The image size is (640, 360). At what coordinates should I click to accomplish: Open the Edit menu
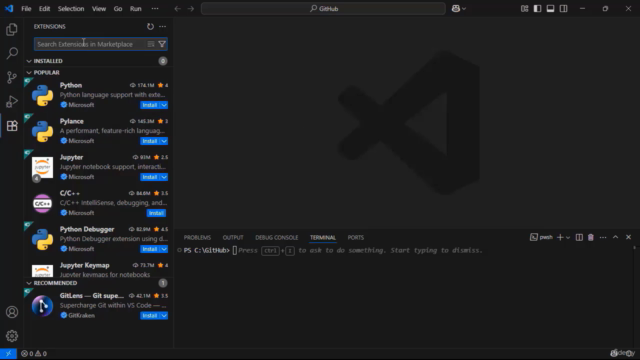44,9
